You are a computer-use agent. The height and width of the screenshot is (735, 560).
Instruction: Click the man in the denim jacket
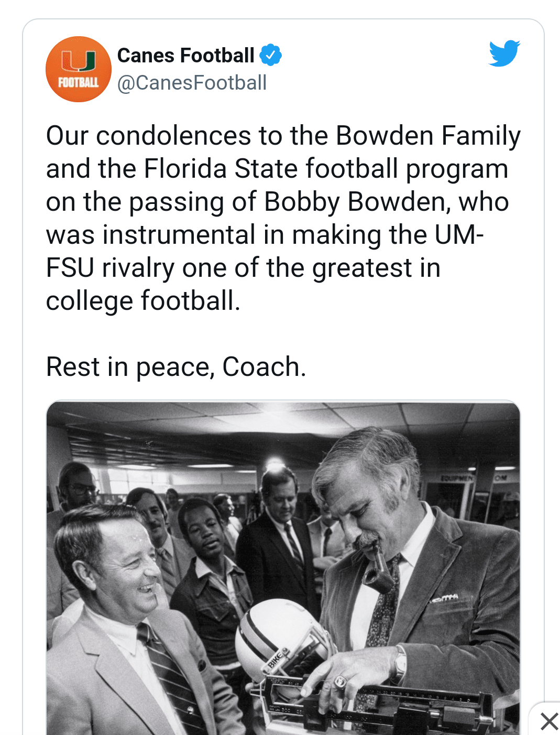coord(210,566)
